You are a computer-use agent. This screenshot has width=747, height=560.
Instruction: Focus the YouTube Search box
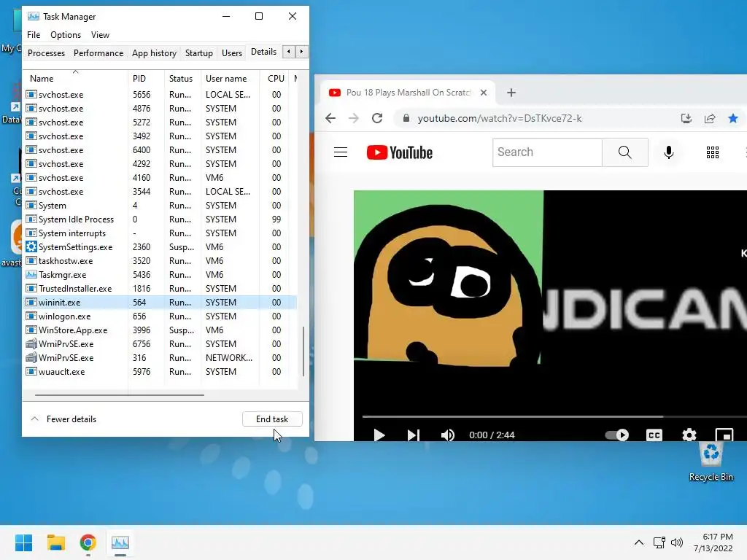click(547, 152)
